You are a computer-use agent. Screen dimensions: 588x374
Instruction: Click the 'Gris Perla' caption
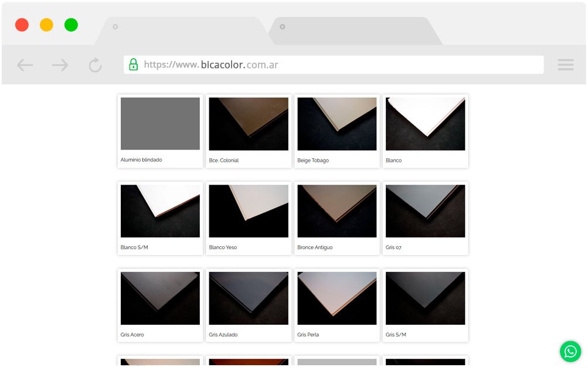coord(308,335)
